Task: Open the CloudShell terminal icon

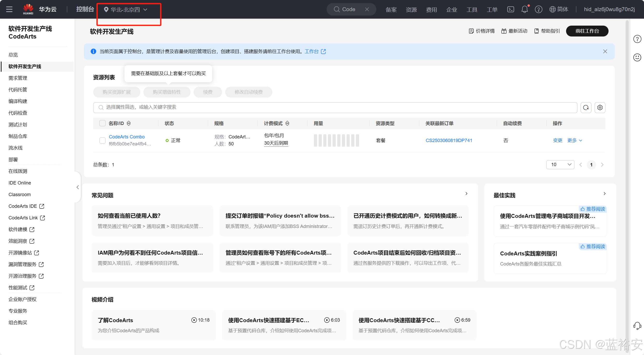Action: tap(510, 9)
